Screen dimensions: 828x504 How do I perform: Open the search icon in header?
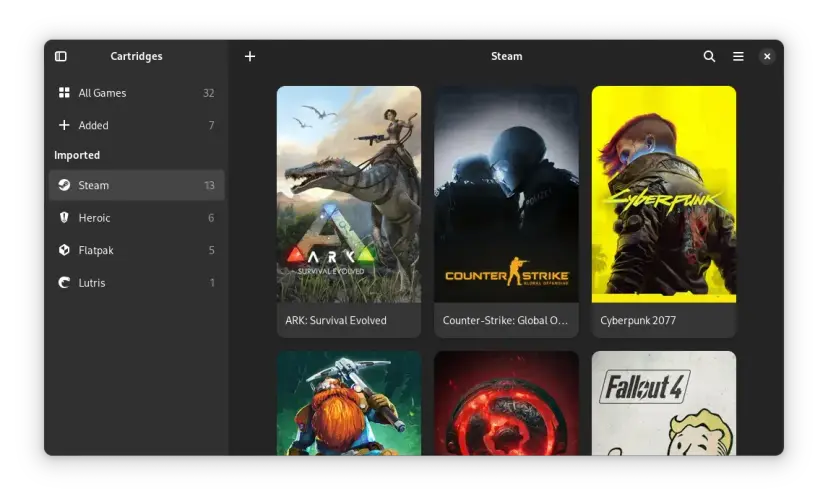[x=709, y=56]
